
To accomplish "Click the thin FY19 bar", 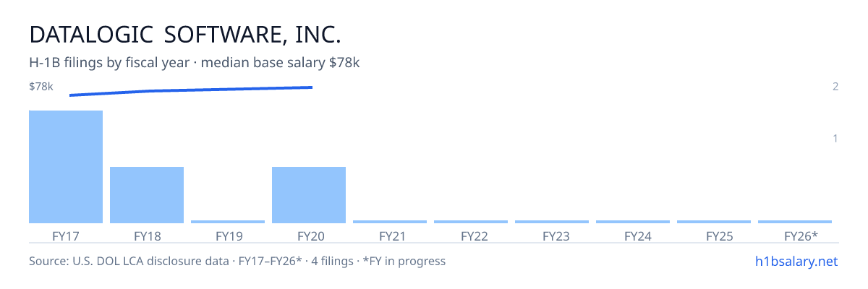I will tap(228, 222).
